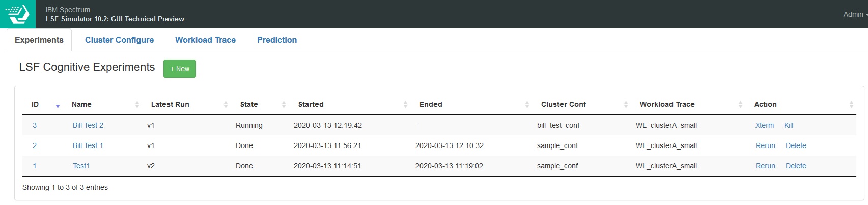This screenshot has height=205, width=868.
Task: Sort by Started column arrows
Action: pyautogui.click(x=405, y=104)
